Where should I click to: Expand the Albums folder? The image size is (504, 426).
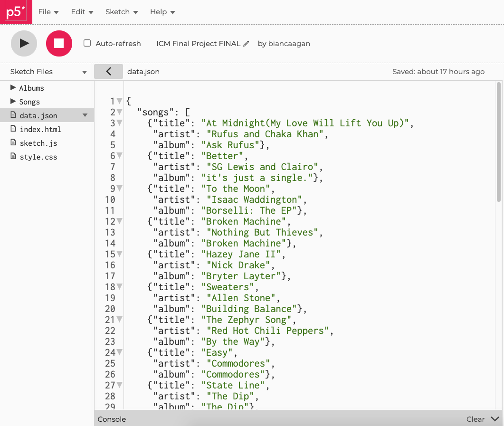13,88
